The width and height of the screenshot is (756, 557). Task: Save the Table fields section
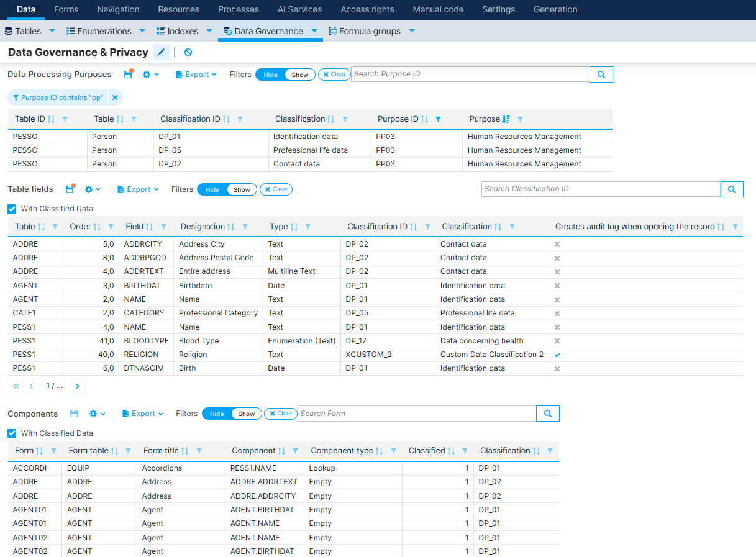[70, 189]
